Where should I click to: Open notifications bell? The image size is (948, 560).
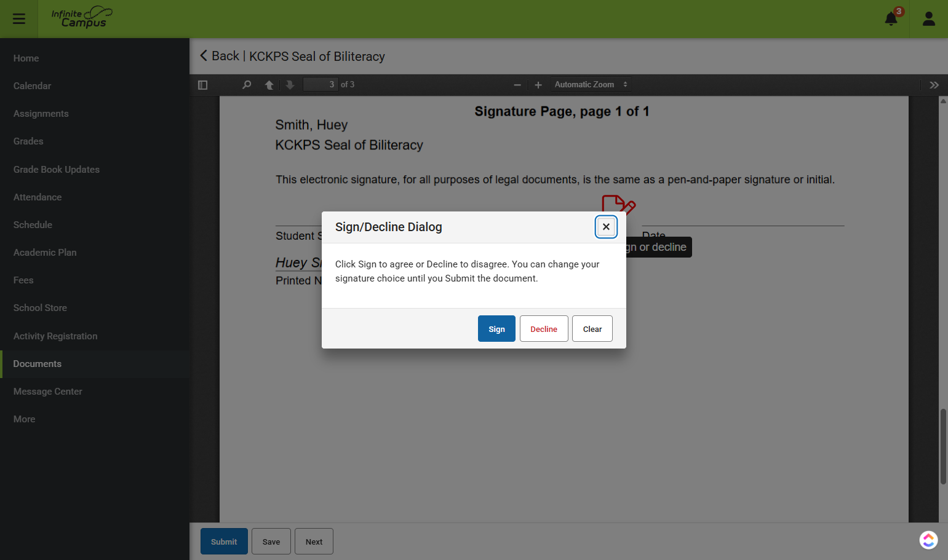click(891, 18)
